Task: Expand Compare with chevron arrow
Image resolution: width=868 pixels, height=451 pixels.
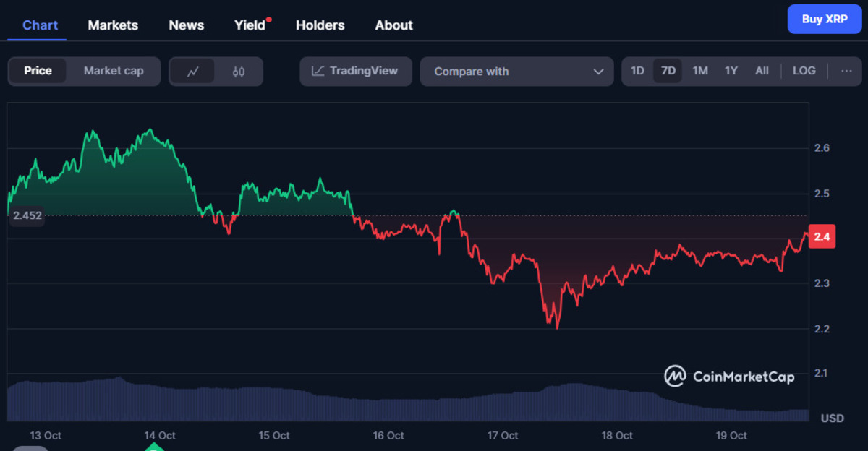Action: click(598, 72)
